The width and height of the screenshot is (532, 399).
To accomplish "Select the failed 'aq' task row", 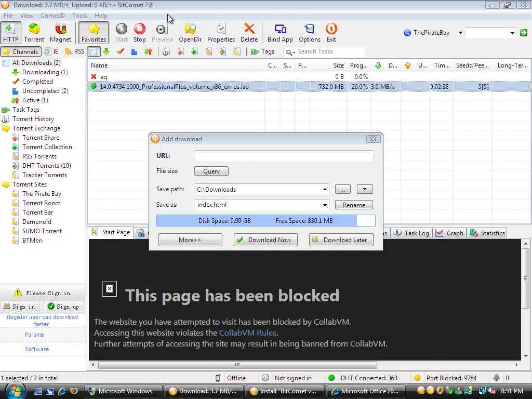I will coord(309,77).
